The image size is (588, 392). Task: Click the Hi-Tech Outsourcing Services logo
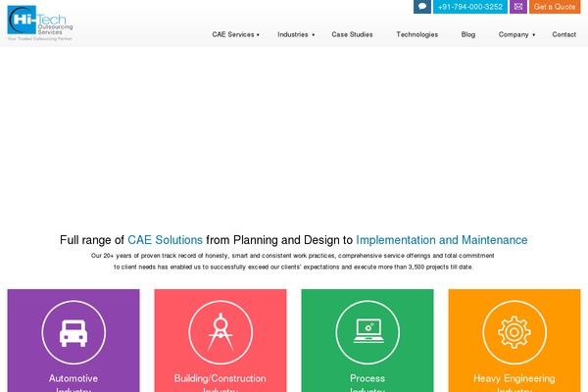coord(40,23)
